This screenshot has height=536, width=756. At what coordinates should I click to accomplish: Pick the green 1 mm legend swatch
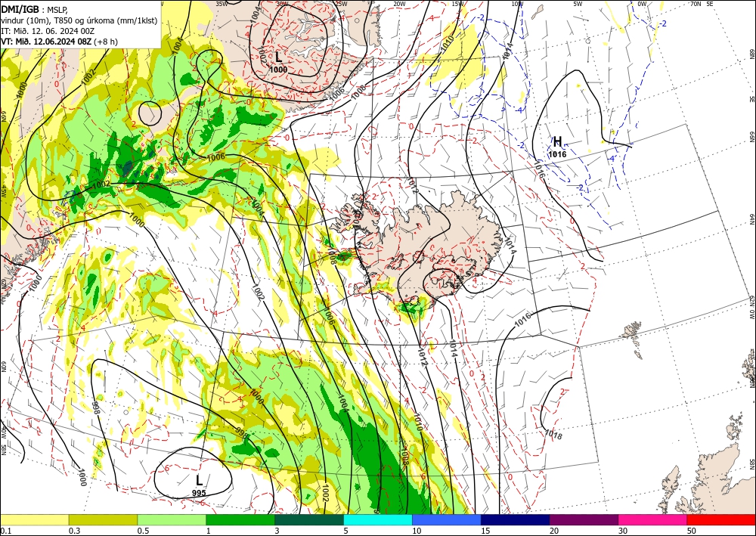point(240,519)
